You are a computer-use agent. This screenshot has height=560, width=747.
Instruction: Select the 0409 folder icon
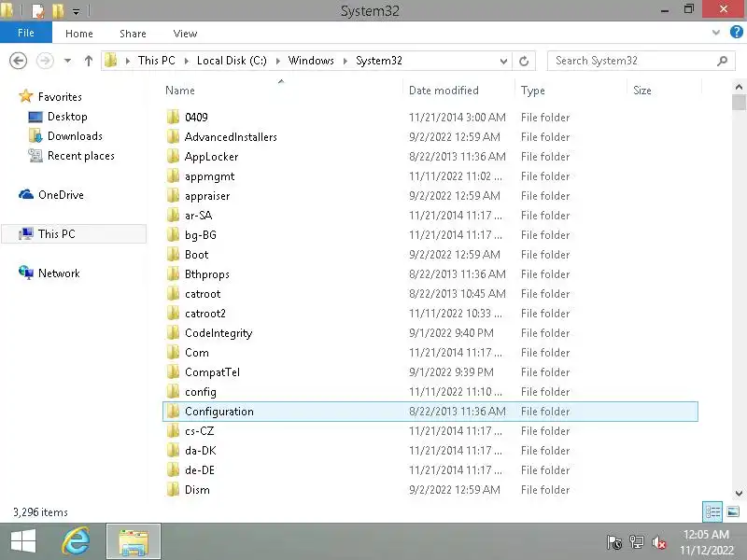click(173, 118)
